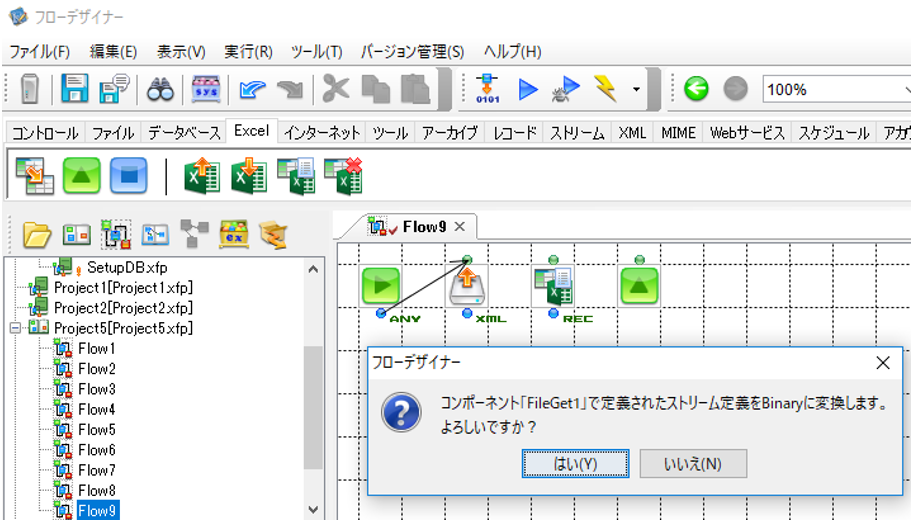Screen dimensions: 914x521
Task: Switch to the コントロール palette tab
Action: click(45, 133)
